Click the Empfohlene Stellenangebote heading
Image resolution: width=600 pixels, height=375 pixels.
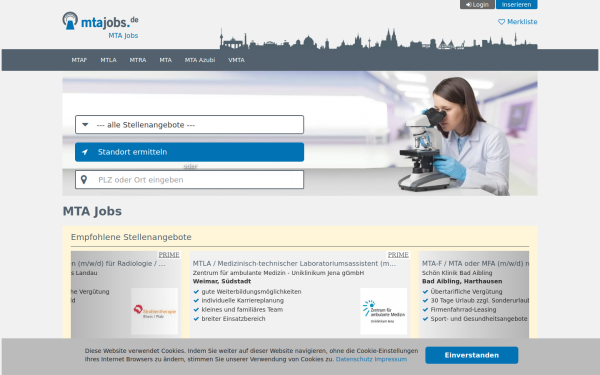click(131, 237)
